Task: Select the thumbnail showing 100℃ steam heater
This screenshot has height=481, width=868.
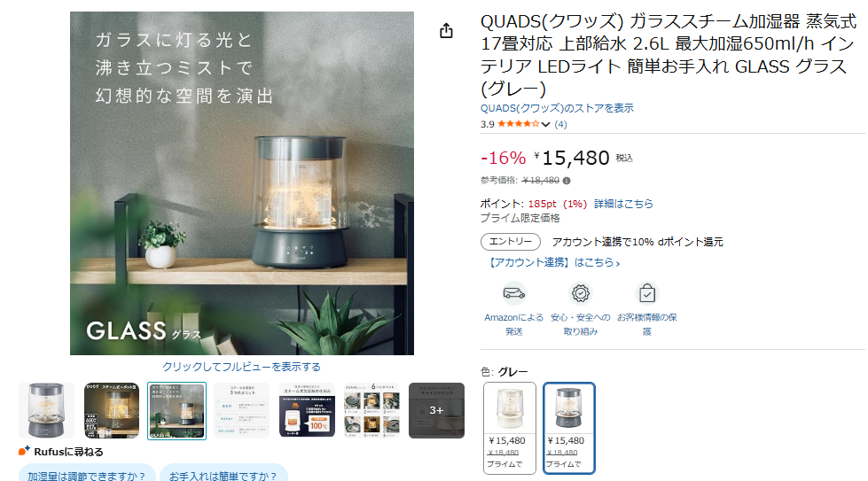Action: (x=308, y=410)
